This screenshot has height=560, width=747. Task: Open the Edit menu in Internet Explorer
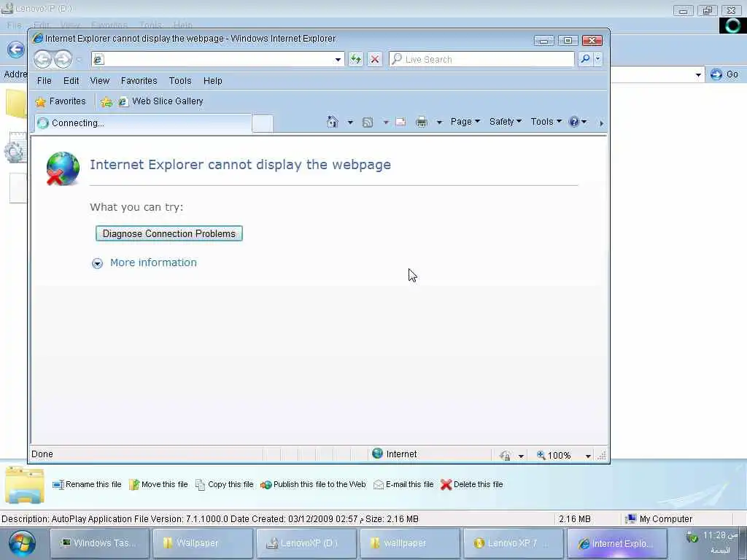[71, 81]
